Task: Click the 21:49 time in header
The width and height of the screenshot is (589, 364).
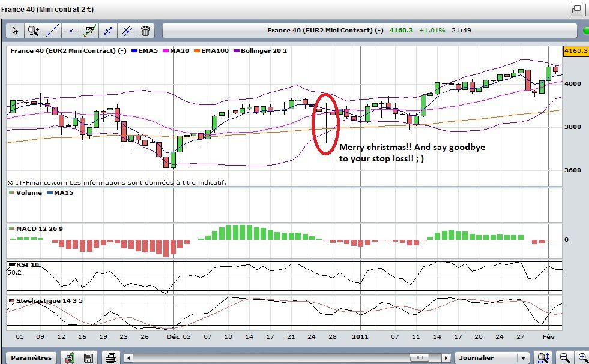Action: pyautogui.click(x=461, y=31)
